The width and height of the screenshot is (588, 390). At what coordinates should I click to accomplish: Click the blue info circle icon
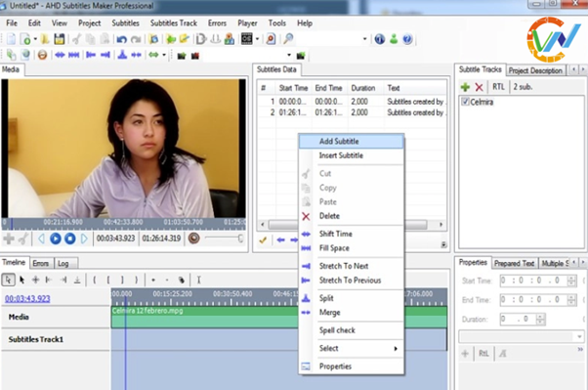[x=380, y=39]
